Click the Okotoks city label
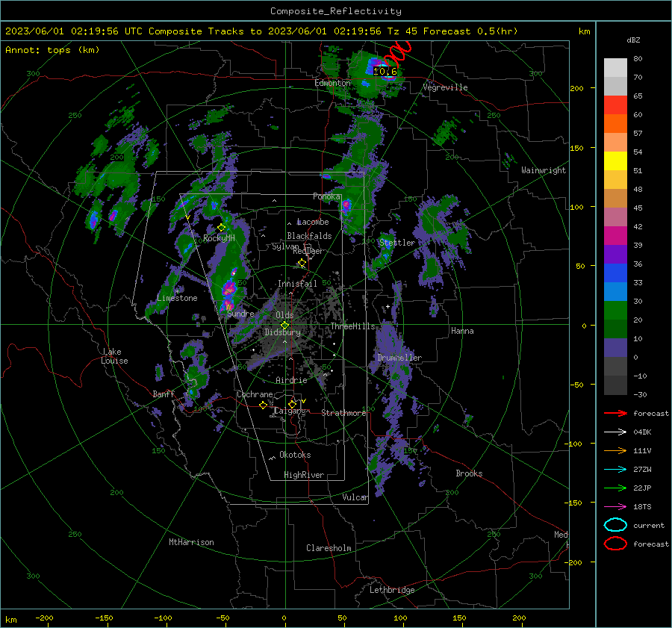672x628 pixels. coord(295,455)
